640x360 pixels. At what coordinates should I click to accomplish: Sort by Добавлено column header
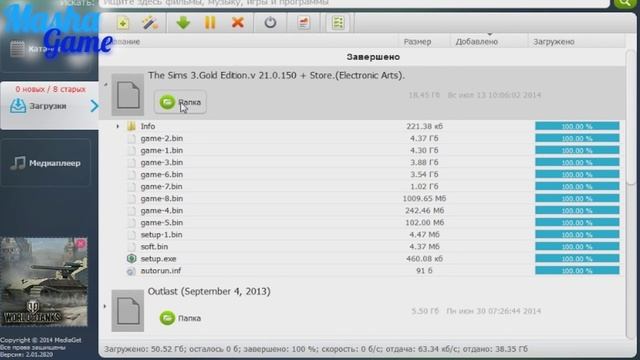[477, 42]
